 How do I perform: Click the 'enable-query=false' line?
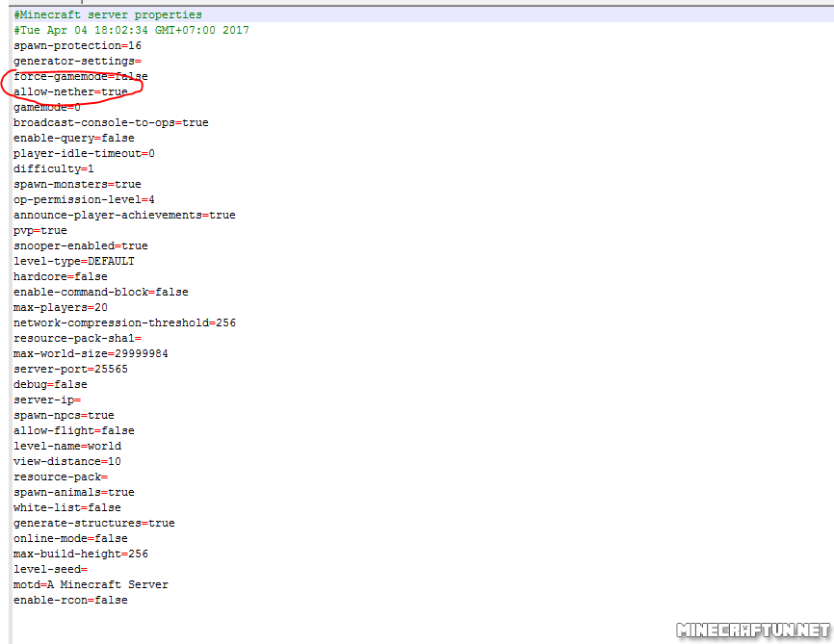[74, 139]
